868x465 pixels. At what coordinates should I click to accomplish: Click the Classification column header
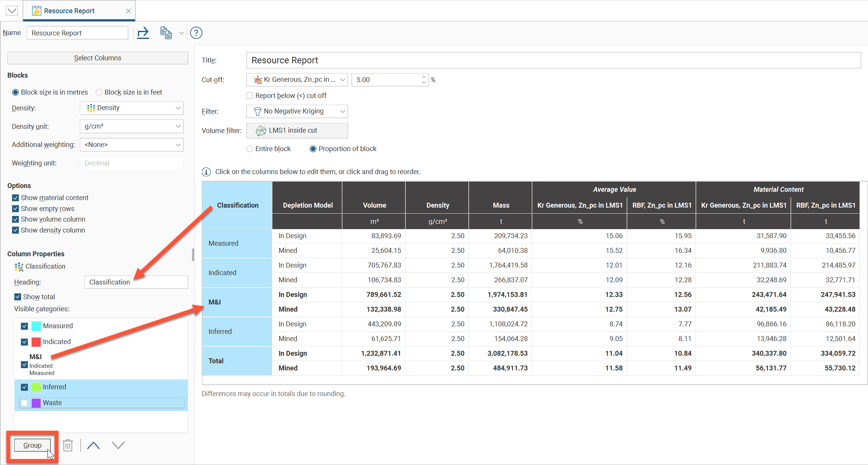237,205
